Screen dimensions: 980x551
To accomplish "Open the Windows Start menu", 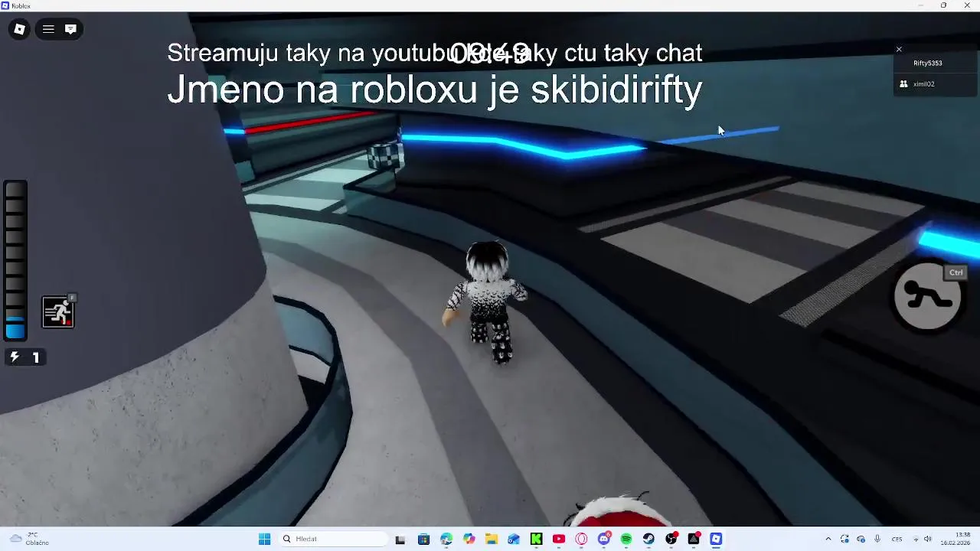I will pos(264,539).
